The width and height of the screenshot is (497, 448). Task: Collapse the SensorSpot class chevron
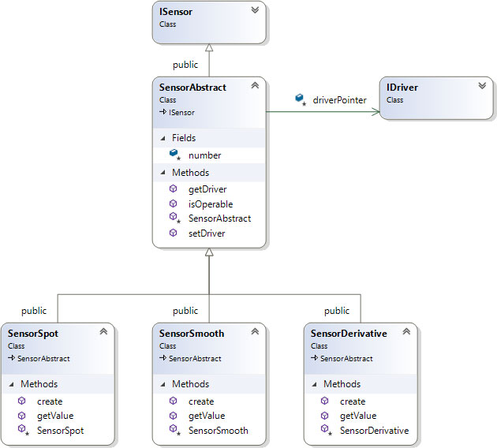coord(103,332)
